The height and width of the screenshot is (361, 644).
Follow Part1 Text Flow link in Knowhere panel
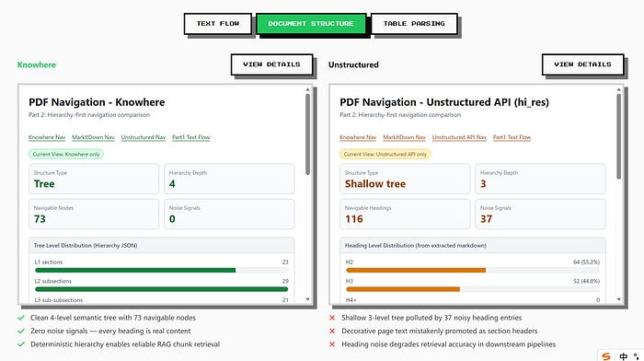click(x=191, y=137)
